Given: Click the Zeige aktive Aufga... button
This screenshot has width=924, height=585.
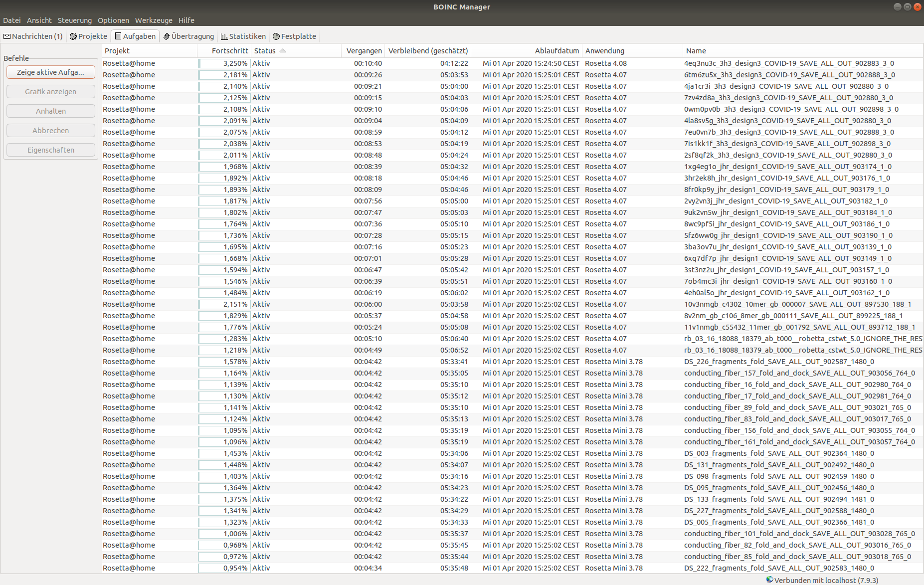Looking at the screenshot, I should pos(51,72).
